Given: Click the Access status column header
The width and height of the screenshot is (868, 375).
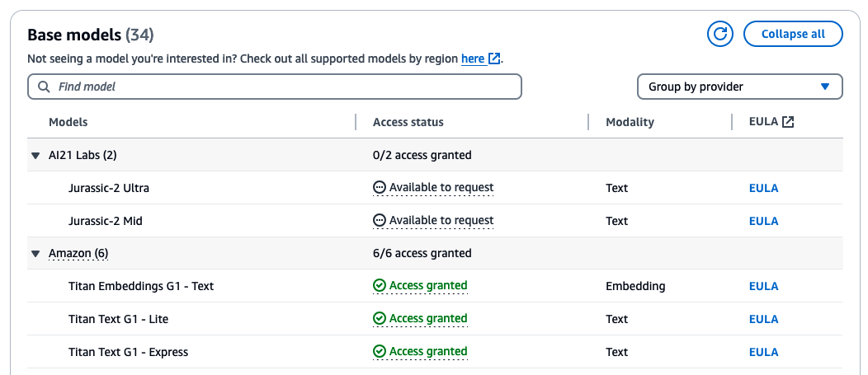Looking at the screenshot, I should pos(408,122).
